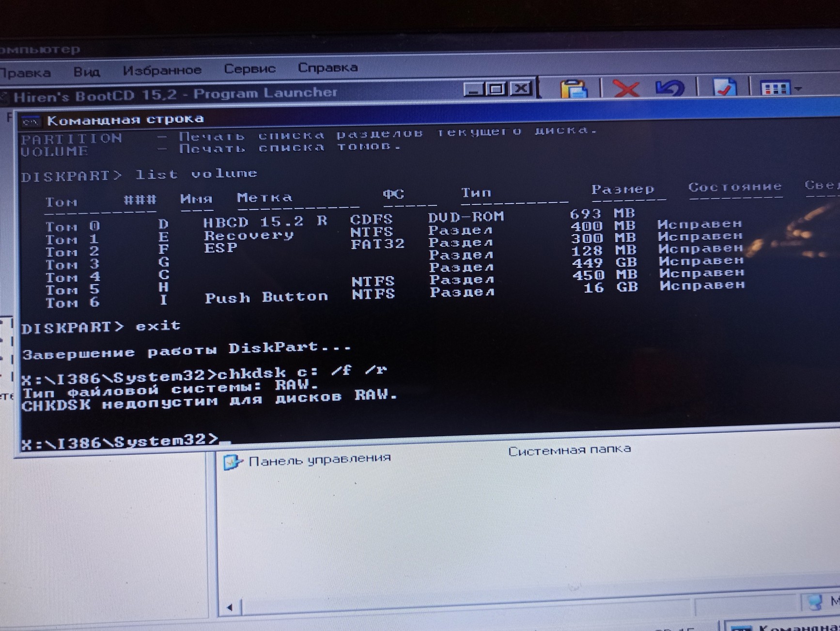The width and height of the screenshot is (840, 631).
Task: Click the 'CHKDSK недопустим для дисков RAW' line
Action: pyautogui.click(x=210, y=400)
